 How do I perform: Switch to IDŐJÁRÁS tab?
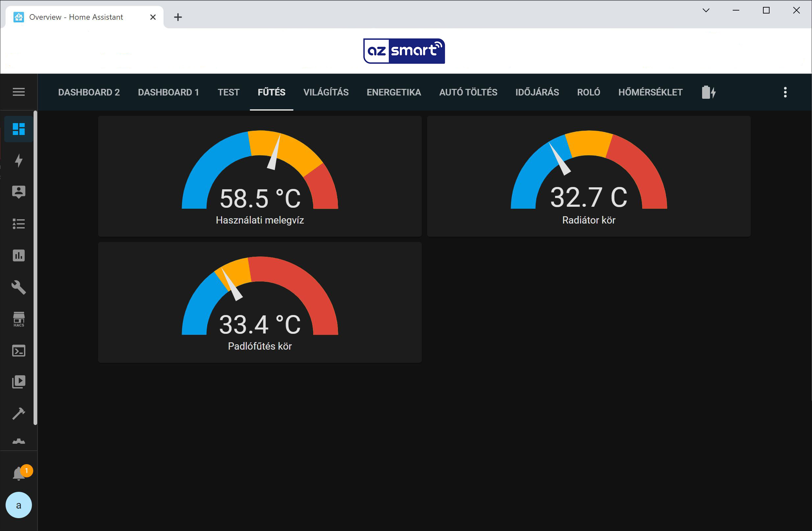click(x=537, y=92)
